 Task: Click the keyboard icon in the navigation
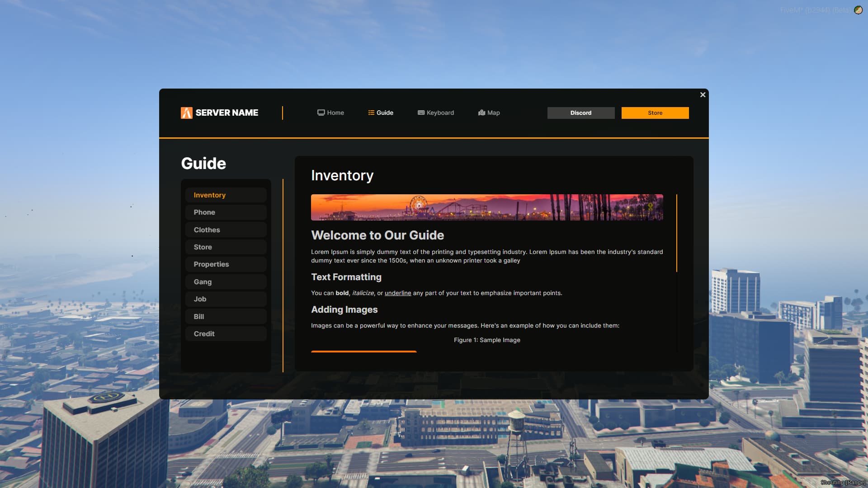pyautogui.click(x=421, y=113)
